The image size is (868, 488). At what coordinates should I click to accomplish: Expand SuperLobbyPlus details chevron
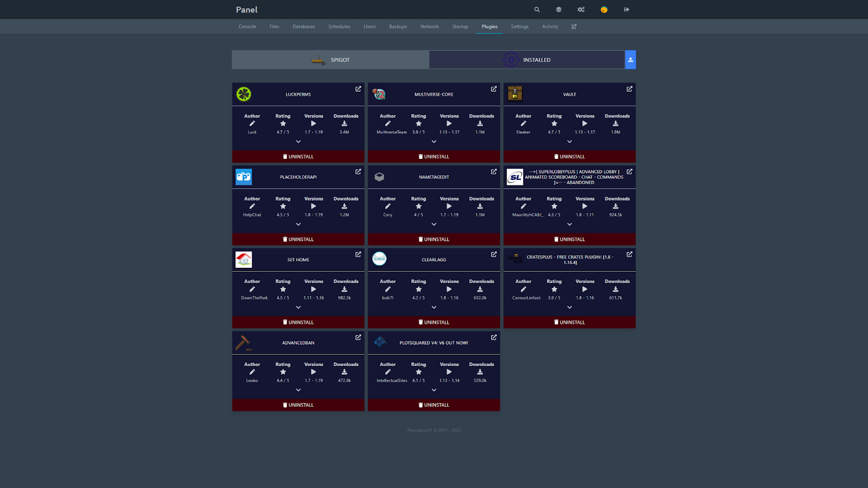point(570,224)
